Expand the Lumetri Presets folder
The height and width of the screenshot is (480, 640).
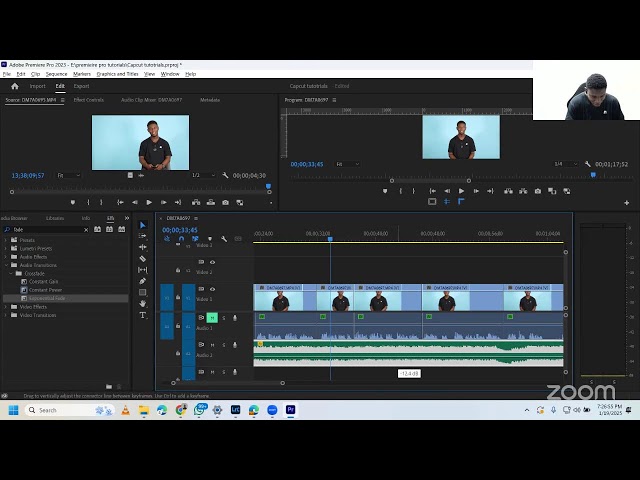(6, 248)
